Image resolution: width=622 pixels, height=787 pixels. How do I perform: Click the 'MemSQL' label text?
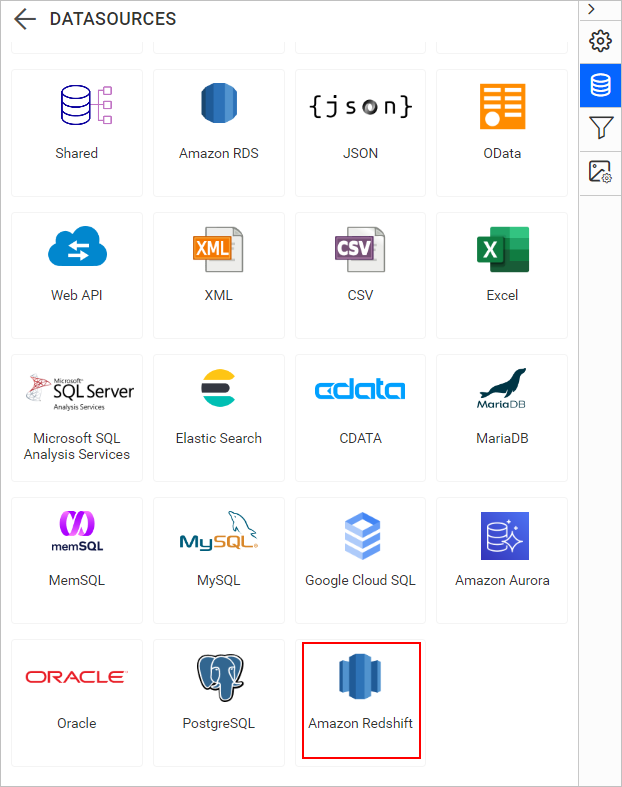(76, 580)
